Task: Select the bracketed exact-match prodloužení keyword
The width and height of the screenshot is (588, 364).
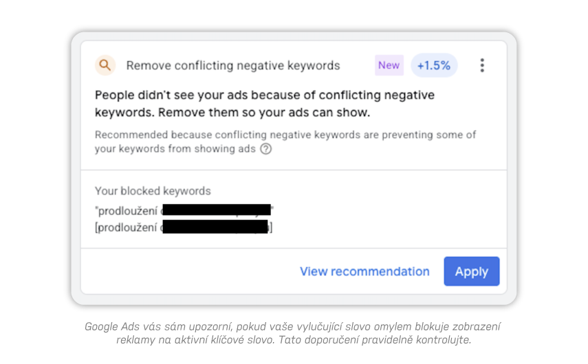Action: click(x=184, y=227)
